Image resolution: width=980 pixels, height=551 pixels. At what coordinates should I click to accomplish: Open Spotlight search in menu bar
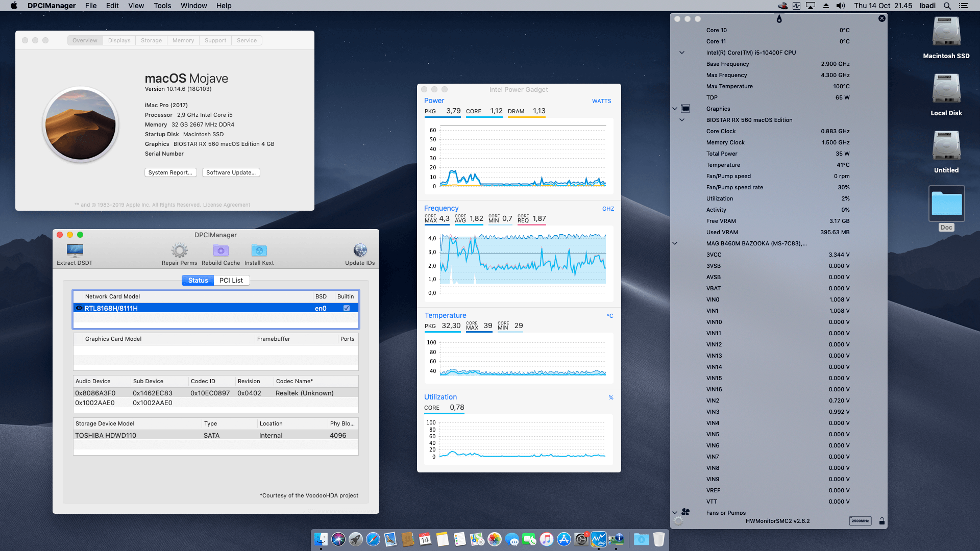(947, 6)
